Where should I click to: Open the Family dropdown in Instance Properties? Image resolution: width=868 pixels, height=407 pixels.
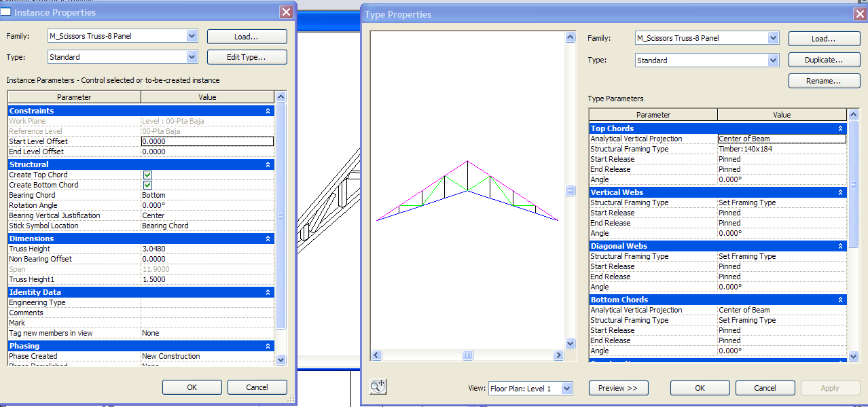coord(192,35)
